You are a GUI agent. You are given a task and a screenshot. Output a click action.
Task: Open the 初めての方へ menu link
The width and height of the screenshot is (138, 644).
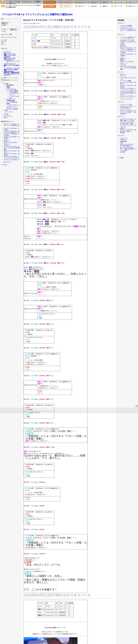coord(7,53)
